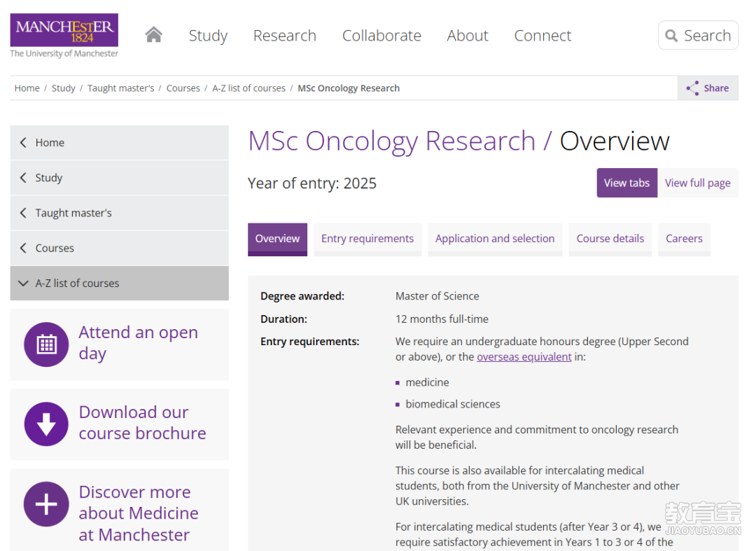Click the MSc Oncology Research breadcrumb text

[349, 88]
